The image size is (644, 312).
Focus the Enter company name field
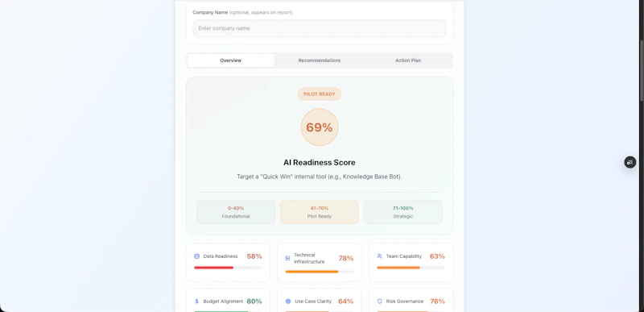320,28
